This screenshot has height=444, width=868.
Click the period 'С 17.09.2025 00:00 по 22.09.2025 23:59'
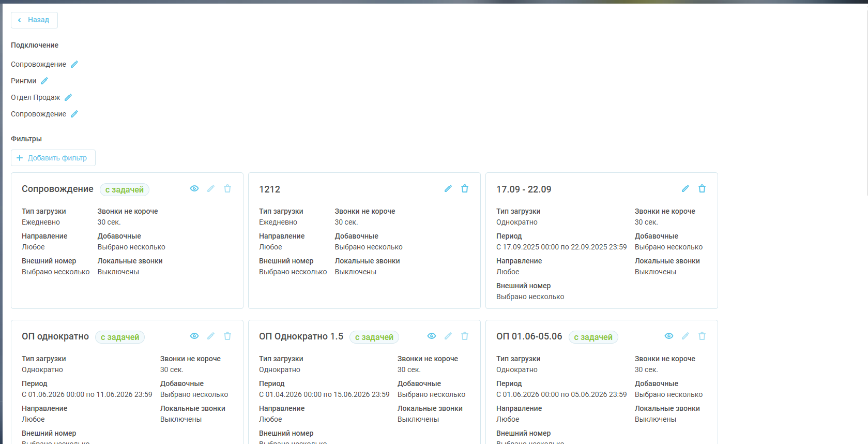click(x=561, y=247)
